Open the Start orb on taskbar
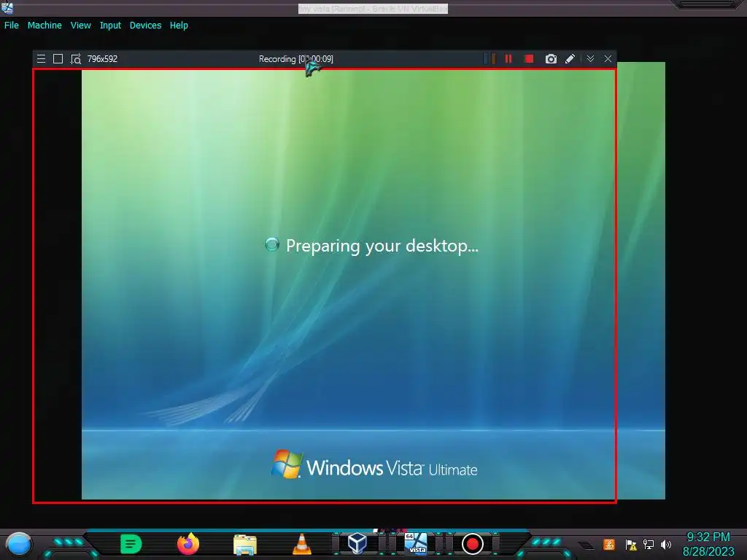Viewport: 747px width, 560px height. [x=18, y=545]
